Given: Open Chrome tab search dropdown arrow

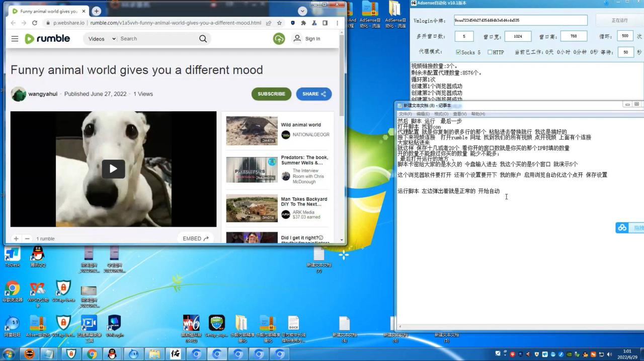Looking at the screenshot, I should 302,11.
